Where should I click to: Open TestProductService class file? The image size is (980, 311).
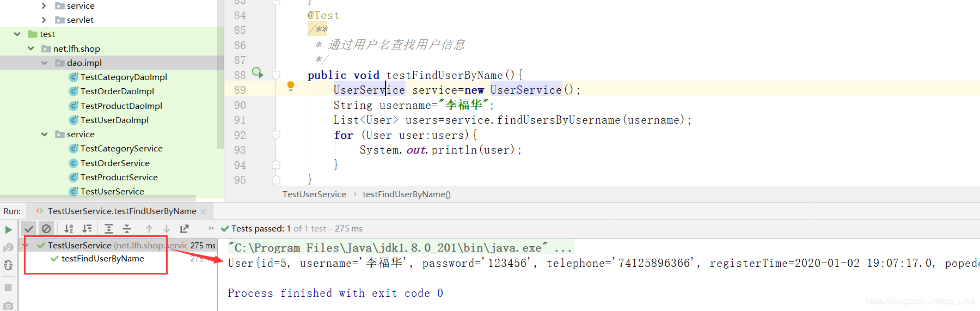119,177
